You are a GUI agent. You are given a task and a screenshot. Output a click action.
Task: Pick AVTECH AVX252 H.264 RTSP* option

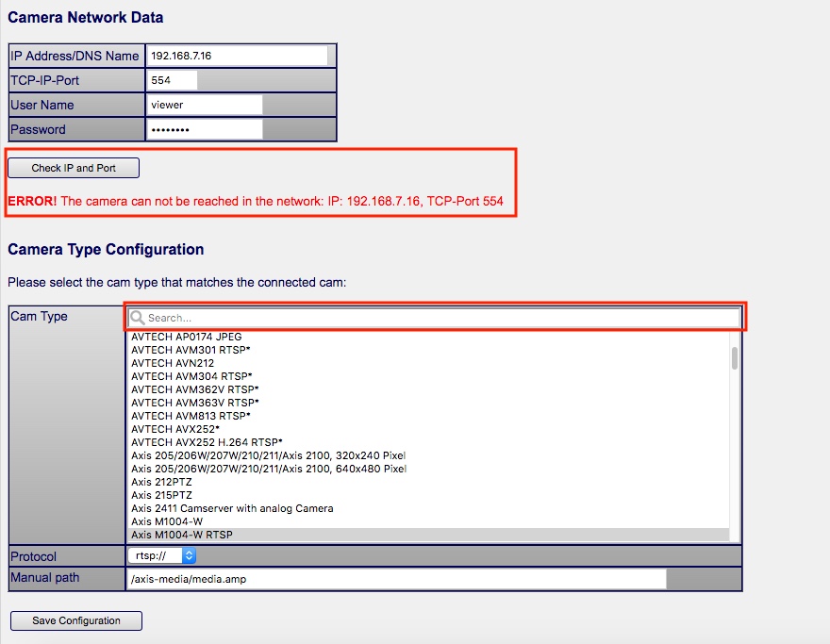click(x=207, y=442)
